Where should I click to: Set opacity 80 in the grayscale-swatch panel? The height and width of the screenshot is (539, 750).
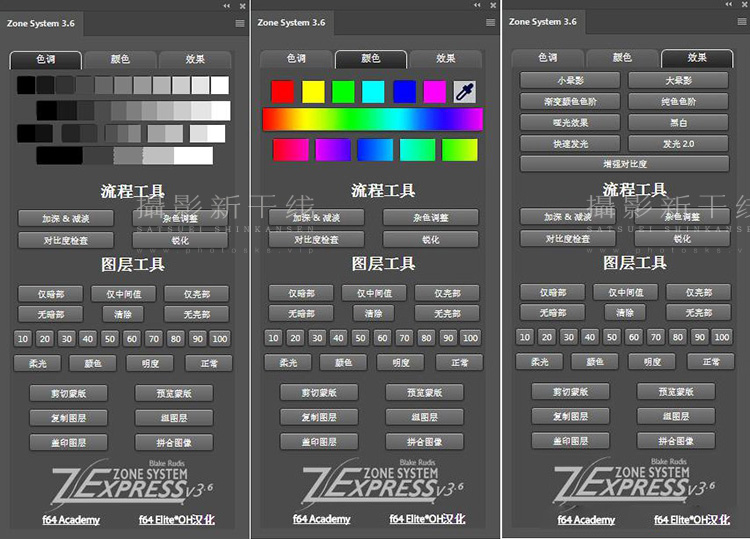tap(176, 339)
